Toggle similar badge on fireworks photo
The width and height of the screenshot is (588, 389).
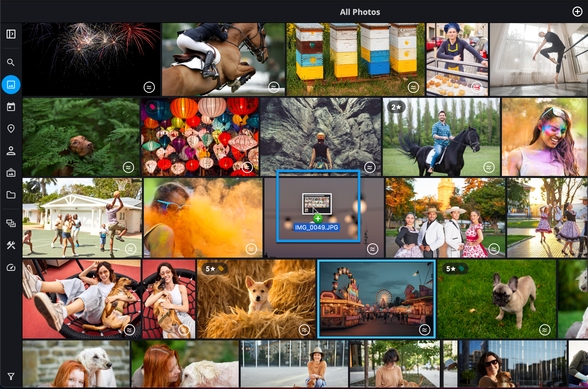tap(149, 87)
